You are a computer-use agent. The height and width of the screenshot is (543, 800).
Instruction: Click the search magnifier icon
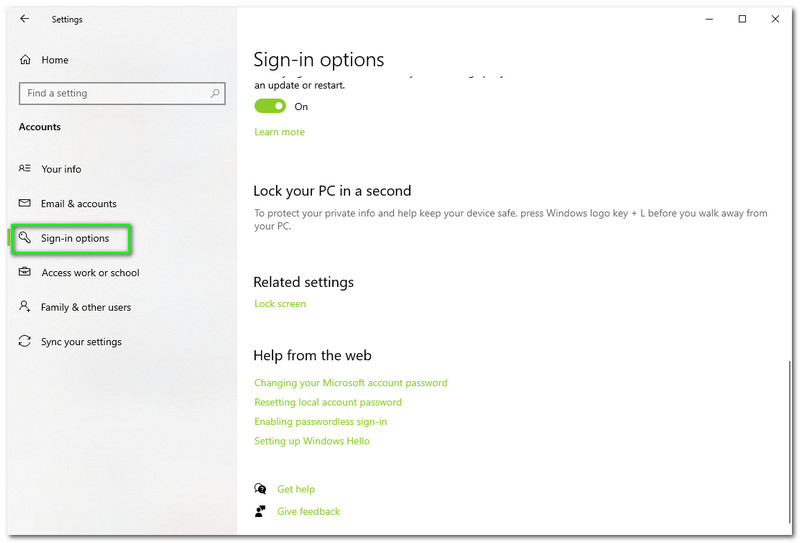tap(215, 94)
